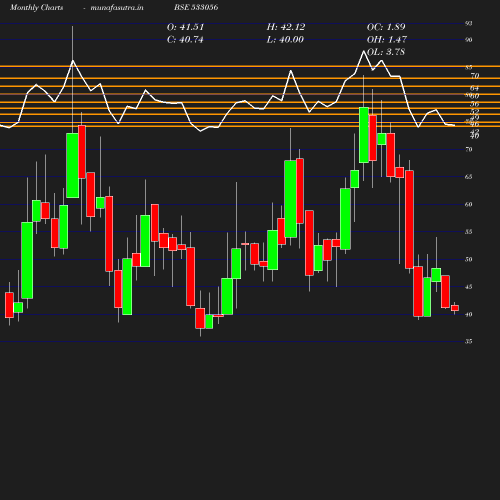Select the 65 price axis label
Image resolution: width=500 pixels, height=500 pixels.
[x=469, y=177]
